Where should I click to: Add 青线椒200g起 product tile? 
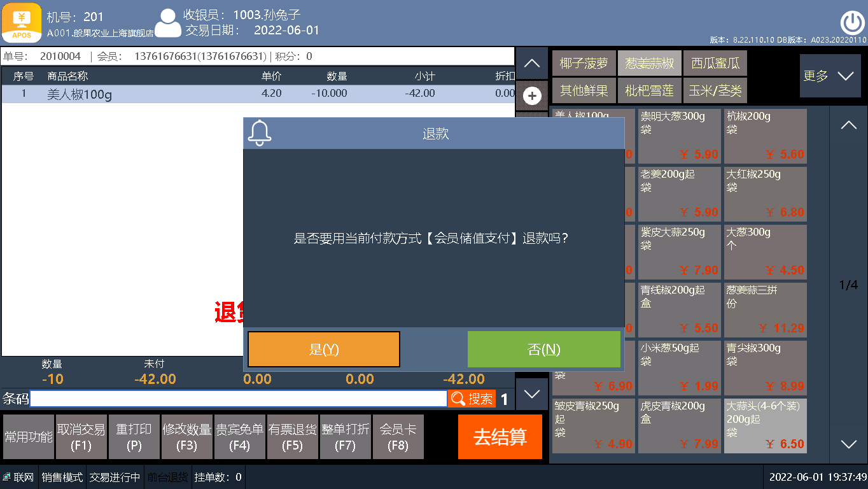point(680,310)
